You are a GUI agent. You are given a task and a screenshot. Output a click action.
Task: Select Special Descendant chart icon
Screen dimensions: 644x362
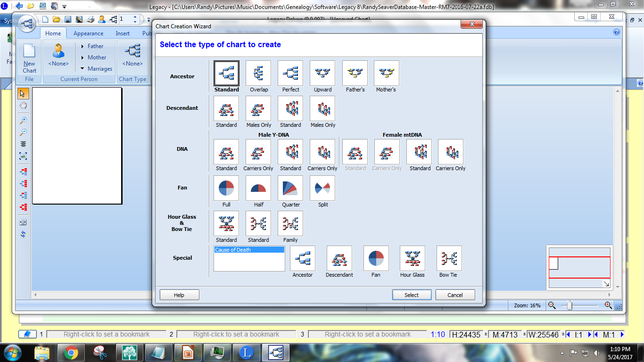[x=339, y=258]
